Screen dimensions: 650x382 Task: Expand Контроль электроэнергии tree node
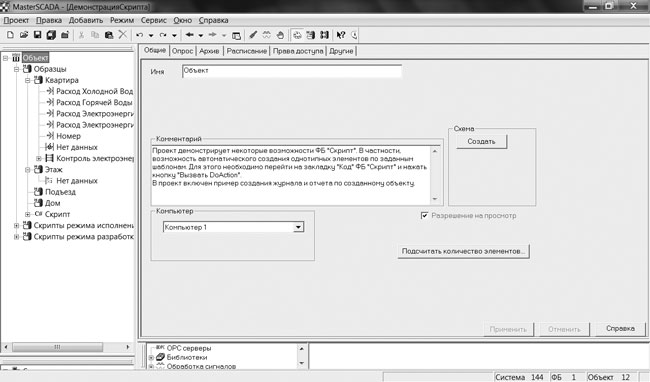coord(39,158)
